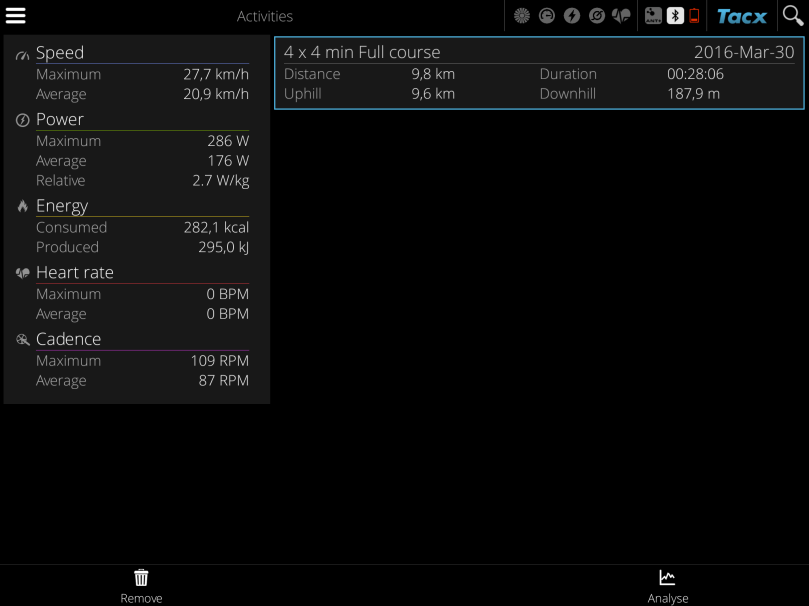
Task: Click the lightning bolt power sensor icon
Action: pos(572,16)
